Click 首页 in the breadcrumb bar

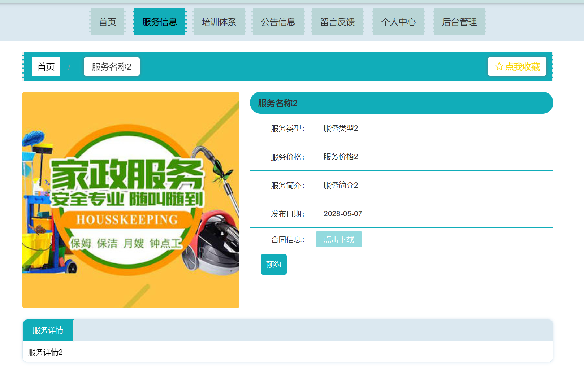click(46, 66)
